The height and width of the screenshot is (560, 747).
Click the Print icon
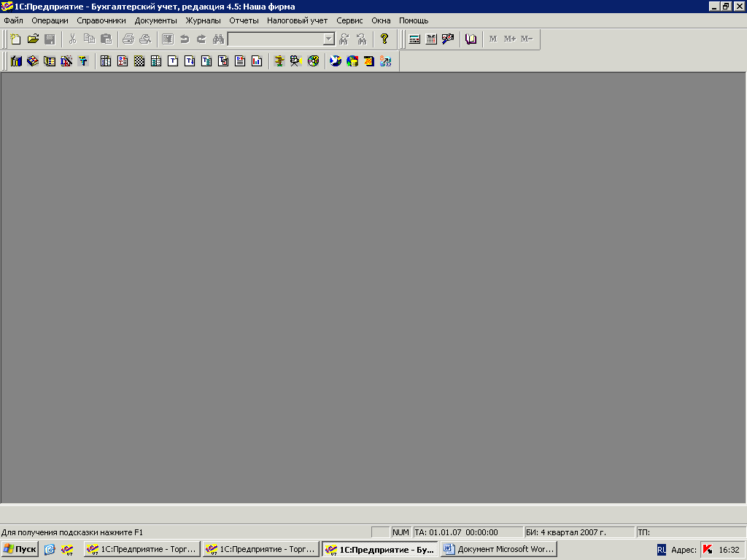click(x=128, y=39)
